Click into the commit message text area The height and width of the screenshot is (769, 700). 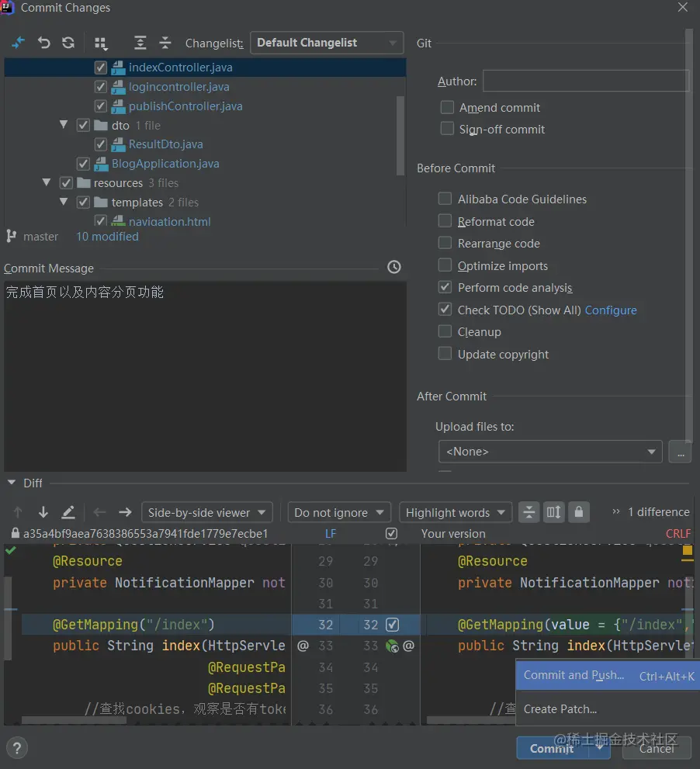tap(205, 376)
